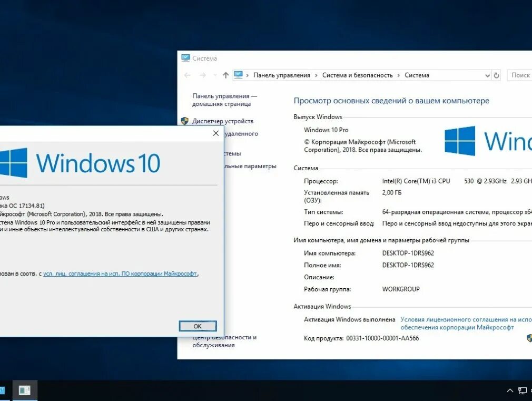Open Центр безопасности и обслуживания link
Screen dimensions: 532x401
pyautogui.click(x=224, y=341)
